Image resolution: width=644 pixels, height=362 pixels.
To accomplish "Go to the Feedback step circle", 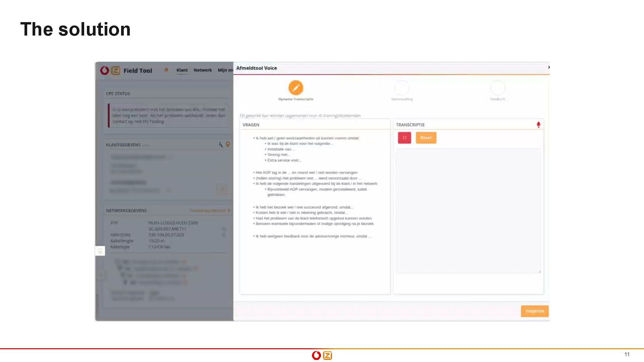I will [x=497, y=88].
